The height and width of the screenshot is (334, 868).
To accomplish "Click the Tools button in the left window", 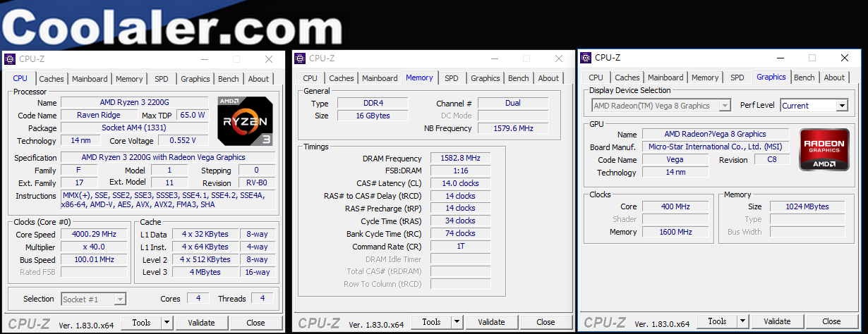I will pyautogui.click(x=141, y=323).
